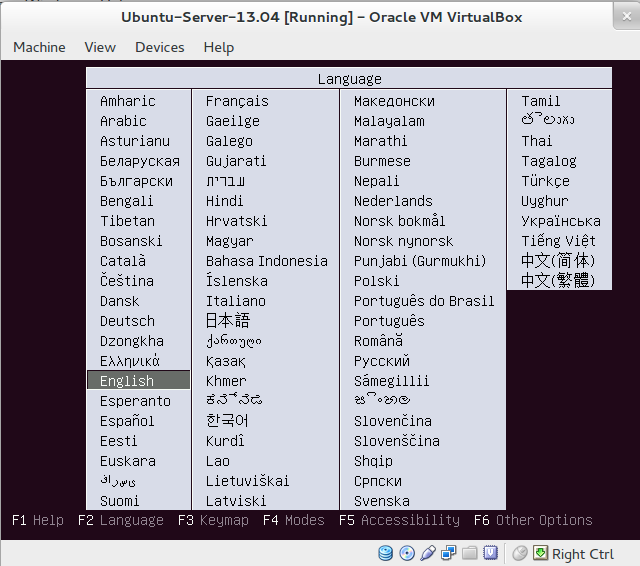Select Nederlands language
The width and height of the screenshot is (640, 566).
(393, 201)
